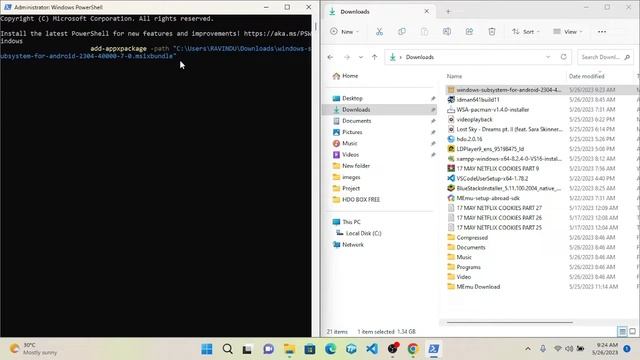640x360 pixels.
Task: Select Videos in navigation pane
Action: 350,155
